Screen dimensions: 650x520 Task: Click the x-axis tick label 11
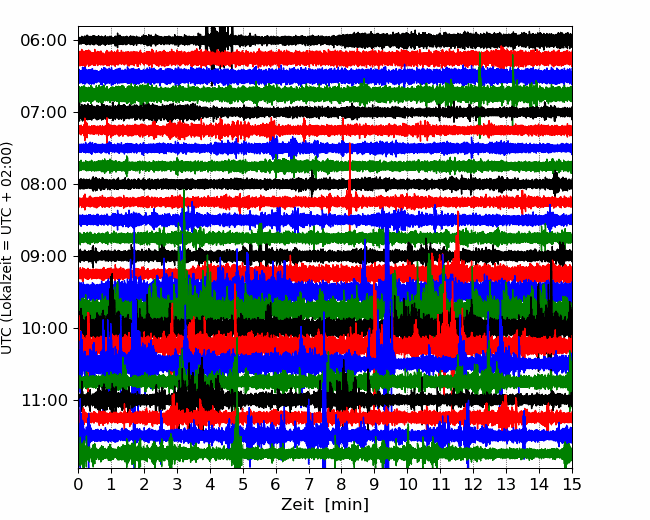pyautogui.click(x=441, y=484)
